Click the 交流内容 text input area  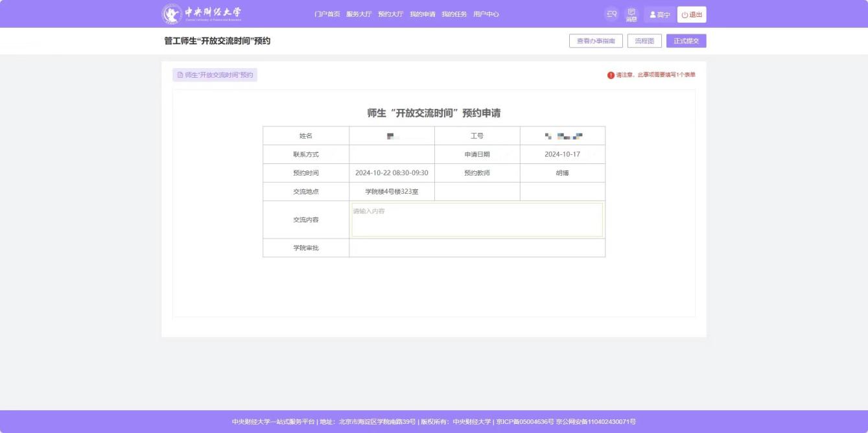pyautogui.click(x=477, y=220)
